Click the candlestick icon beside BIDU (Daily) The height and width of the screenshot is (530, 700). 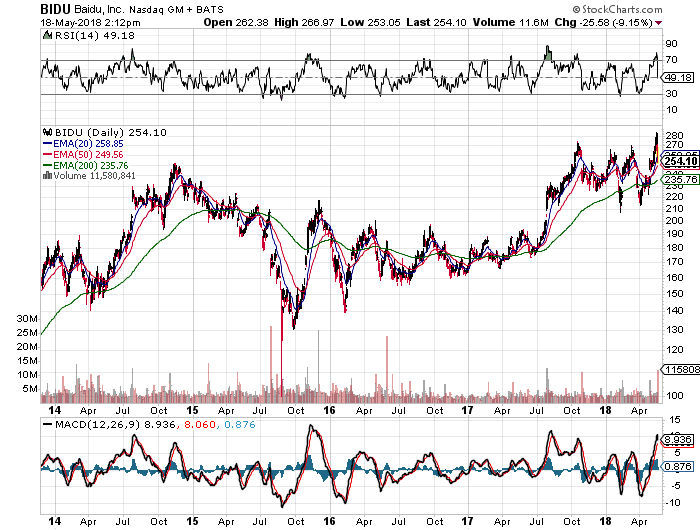pyautogui.click(x=47, y=132)
